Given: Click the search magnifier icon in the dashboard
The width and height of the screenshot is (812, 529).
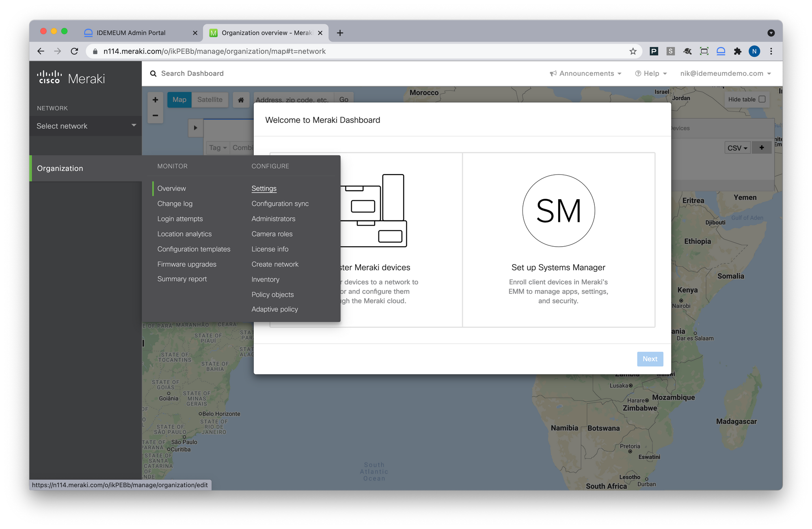Looking at the screenshot, I should [x=153, y=73].
